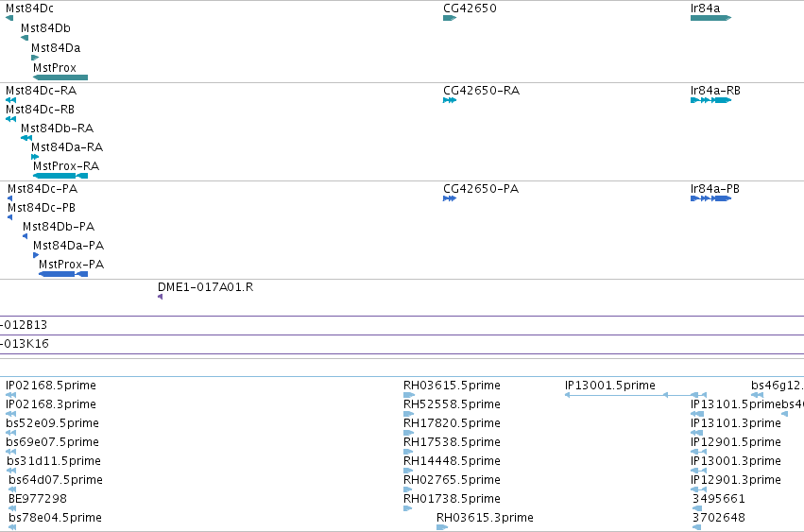Click EST RH03615.5prime
This screenshot has height=532, width=804.
pyautogui.click(x=453, y=386)
